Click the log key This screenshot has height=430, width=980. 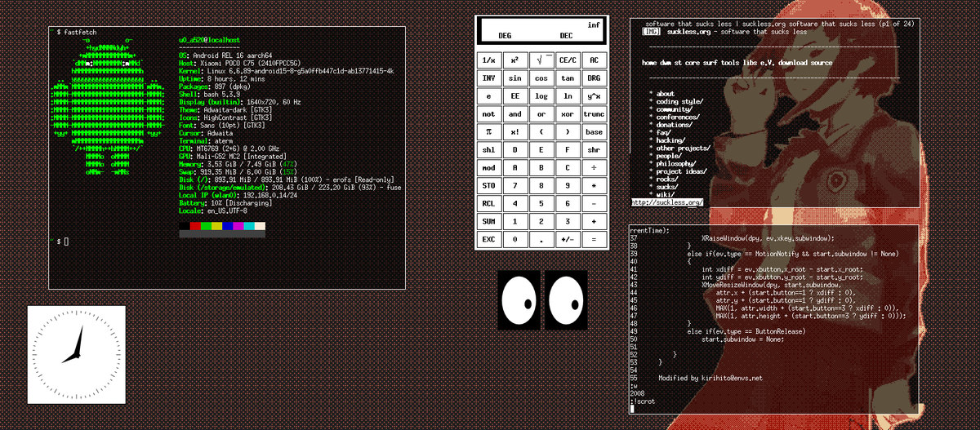click(541, 96)
